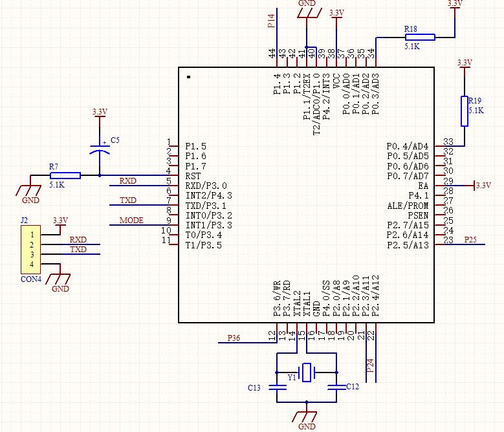The width and height of the screenshot is (504, 432).
Task: Select the ALE/PROM pin label
Action: coord(410,206)
